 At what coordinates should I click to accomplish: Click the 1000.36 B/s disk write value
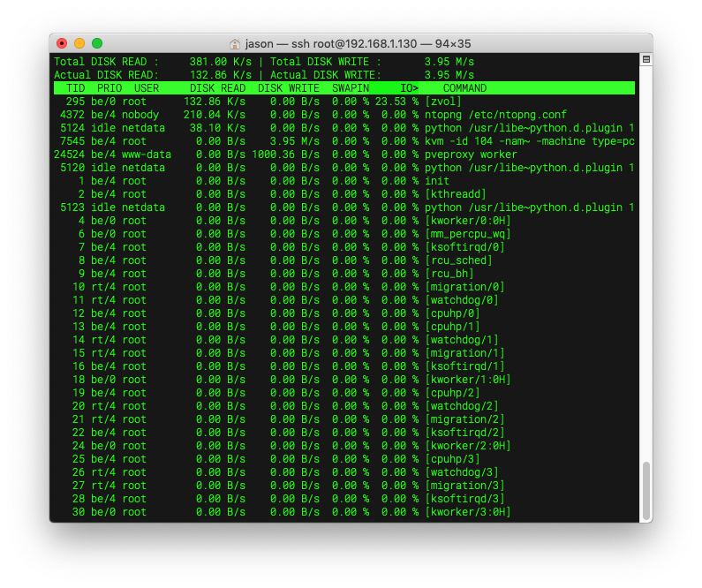[x=285, y=155]
